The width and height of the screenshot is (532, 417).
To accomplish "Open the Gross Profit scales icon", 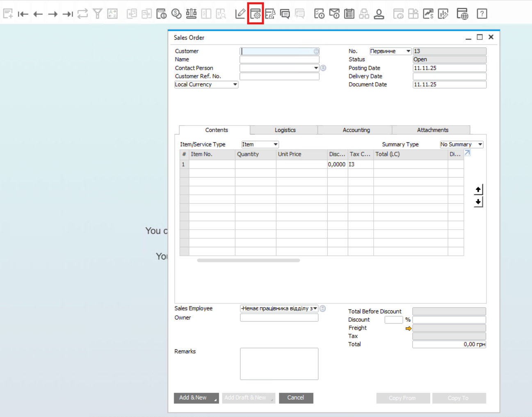I will coord(191,14).
